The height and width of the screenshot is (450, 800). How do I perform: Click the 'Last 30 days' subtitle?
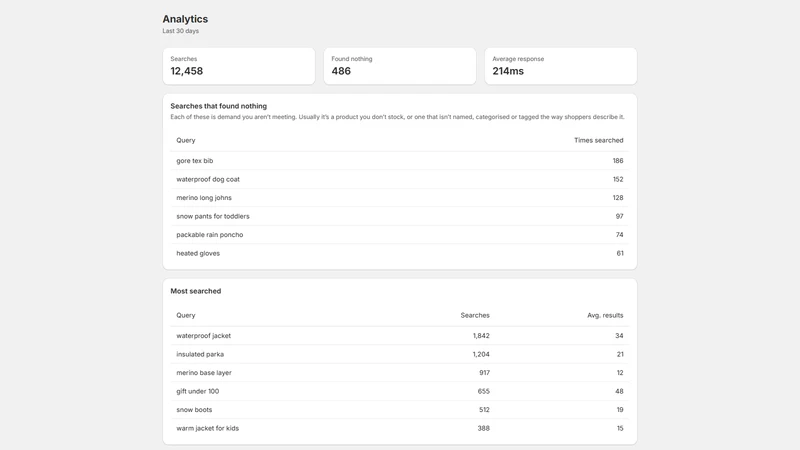tap(181, 31)
